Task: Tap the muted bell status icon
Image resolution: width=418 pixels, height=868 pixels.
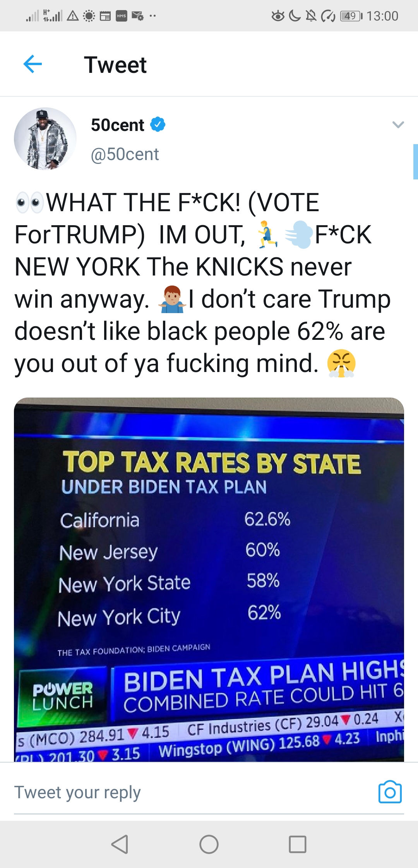Action: (311, 16)
